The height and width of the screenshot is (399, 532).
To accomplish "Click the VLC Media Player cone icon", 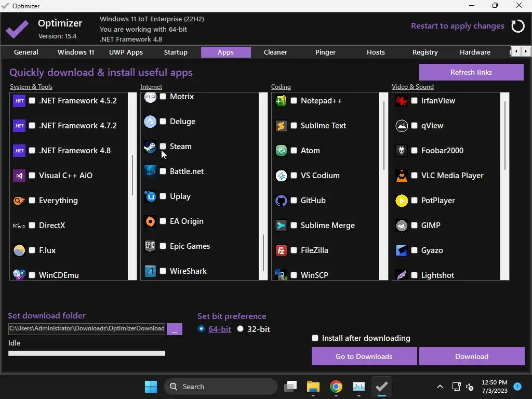I will point(402,176).
